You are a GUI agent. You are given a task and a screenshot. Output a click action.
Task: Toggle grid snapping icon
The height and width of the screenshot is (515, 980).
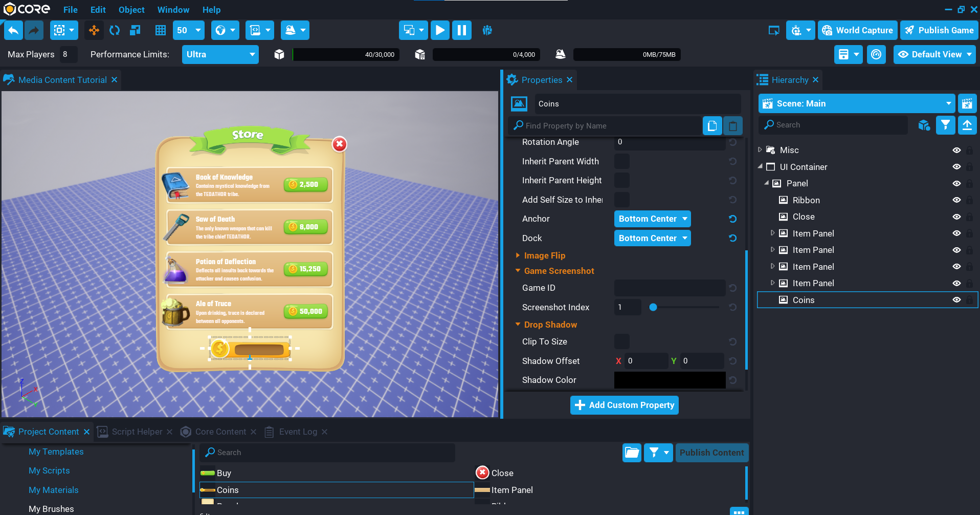(161, 30)
